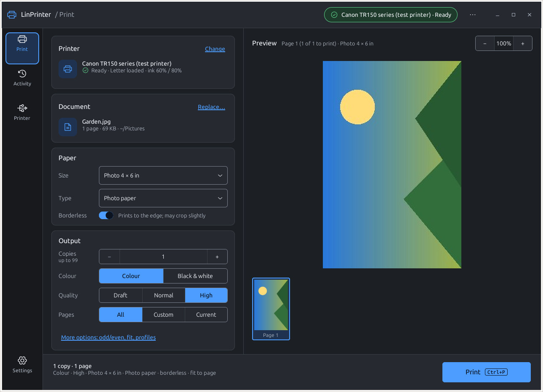Choose Current page option
The width and height of the screenshot is (543, 392).
tap(206, 315)
